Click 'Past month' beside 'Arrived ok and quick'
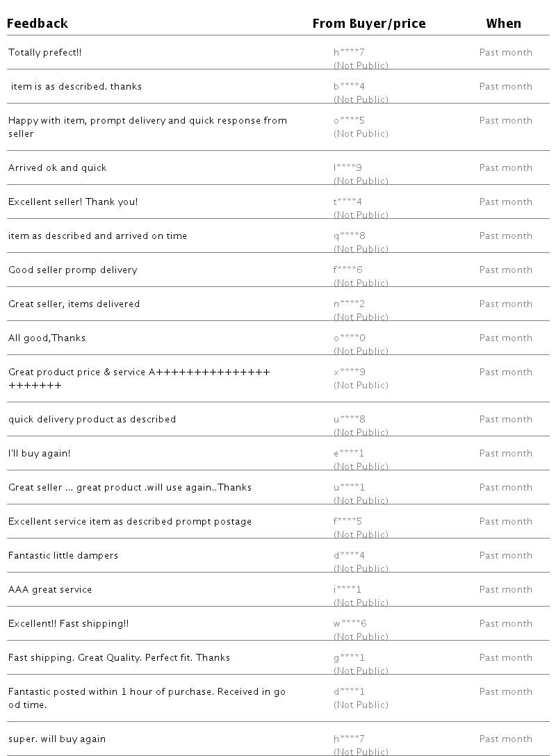The width and height of the screenshot is (556, 756). [x=505, y=168]
